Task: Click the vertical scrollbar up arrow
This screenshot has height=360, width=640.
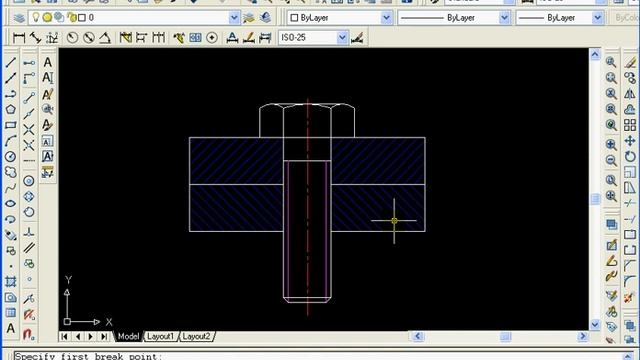Action: [x=595, y=54]
